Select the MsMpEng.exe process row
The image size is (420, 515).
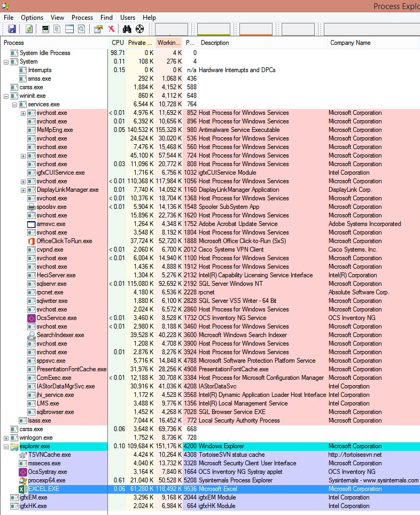click(211, 130)
